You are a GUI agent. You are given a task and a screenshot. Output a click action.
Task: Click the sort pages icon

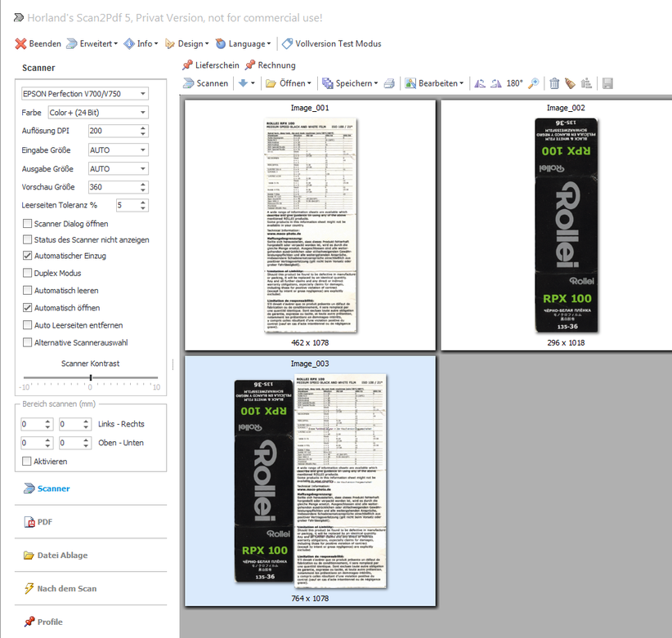pyautogui.click(x=586, y=83)
